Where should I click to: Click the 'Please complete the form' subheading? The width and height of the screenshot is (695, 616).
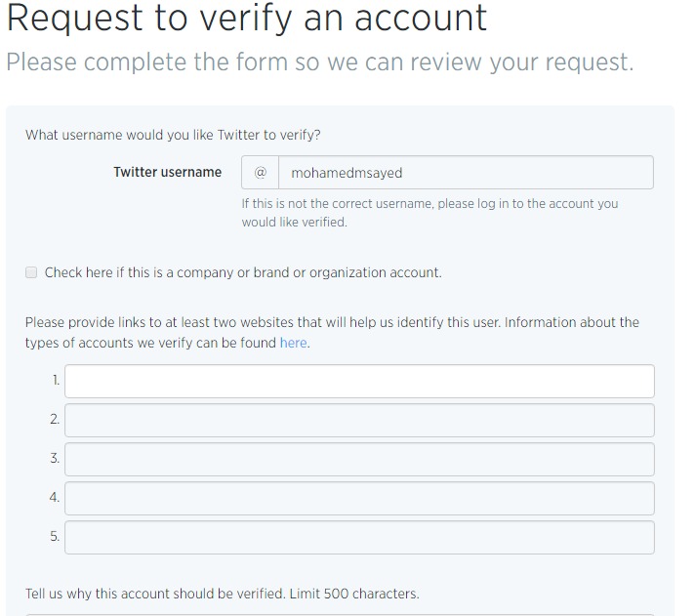320,62
